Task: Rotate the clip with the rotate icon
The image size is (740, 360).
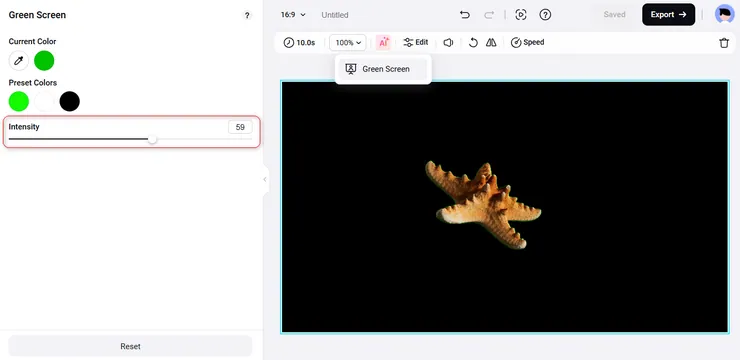Action: coord(473,42)
